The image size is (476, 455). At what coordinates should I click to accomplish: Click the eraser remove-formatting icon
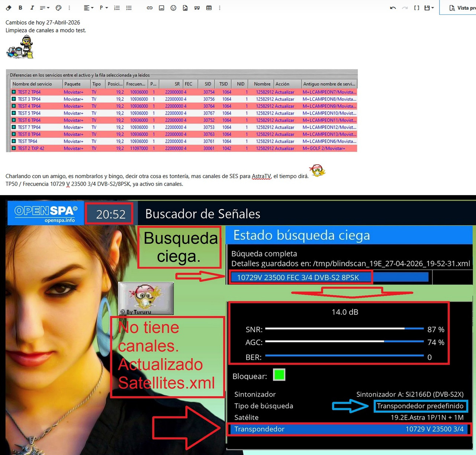pyautogui.click(x=9, y=8)
